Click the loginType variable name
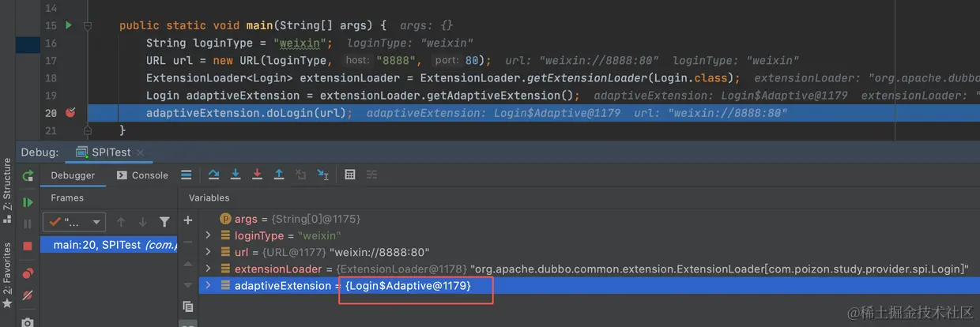 (260, 235)
